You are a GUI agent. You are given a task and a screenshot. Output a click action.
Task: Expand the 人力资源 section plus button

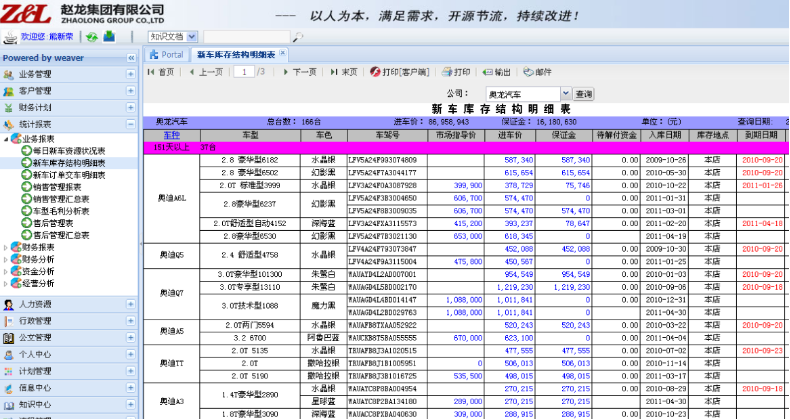coord(131,305)
